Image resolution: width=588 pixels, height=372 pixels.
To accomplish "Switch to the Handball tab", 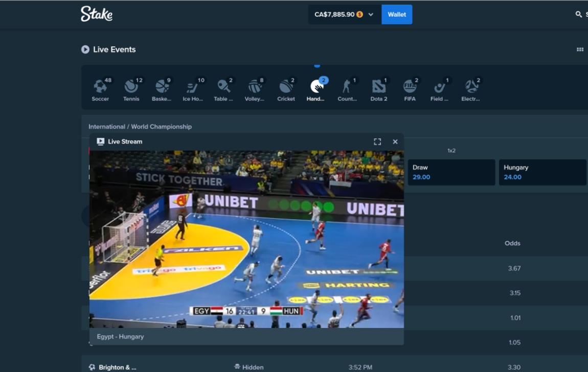I will 316,87.
